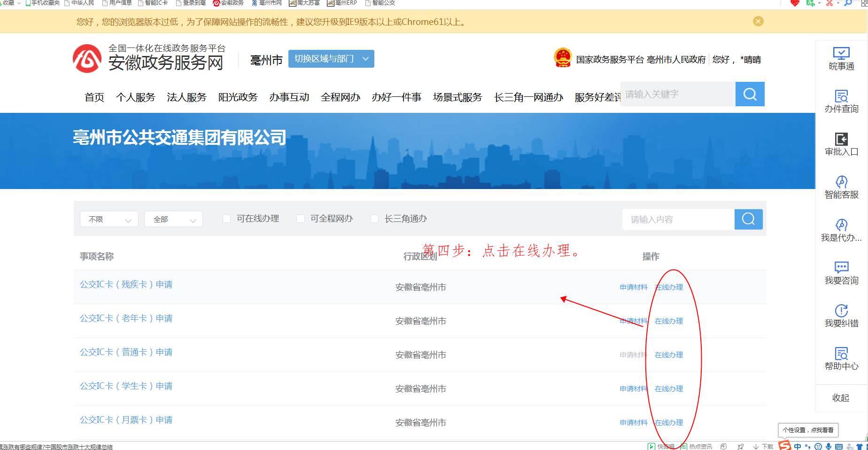
Task: Open 公交IC卡（学生卡）申请 item
Action: [126, 386]
